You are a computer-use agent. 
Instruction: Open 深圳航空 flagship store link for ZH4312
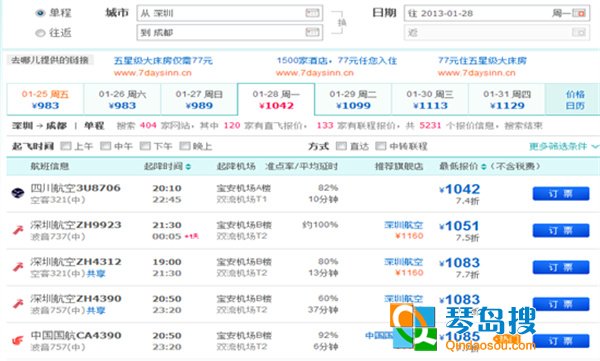(404, 262)
